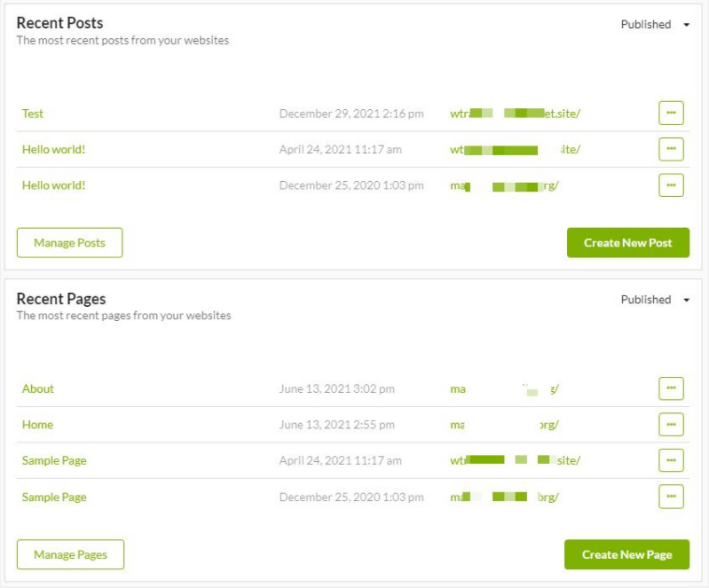The width and height of the screenshot is (709, 588).
Task: Click Create New Post
Action: pos(628,243)
